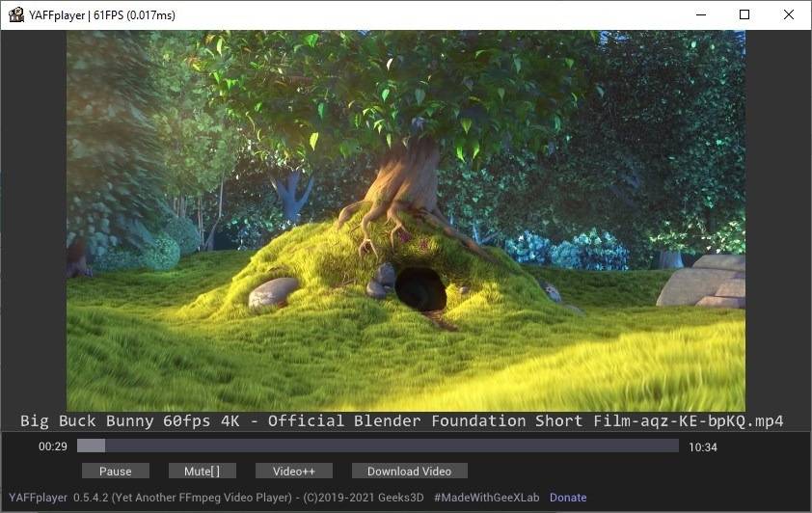The height and width of the screenshot is (513, 812).
Task: Maximize the YAFFplayer window
Action: tap(744, 14)
